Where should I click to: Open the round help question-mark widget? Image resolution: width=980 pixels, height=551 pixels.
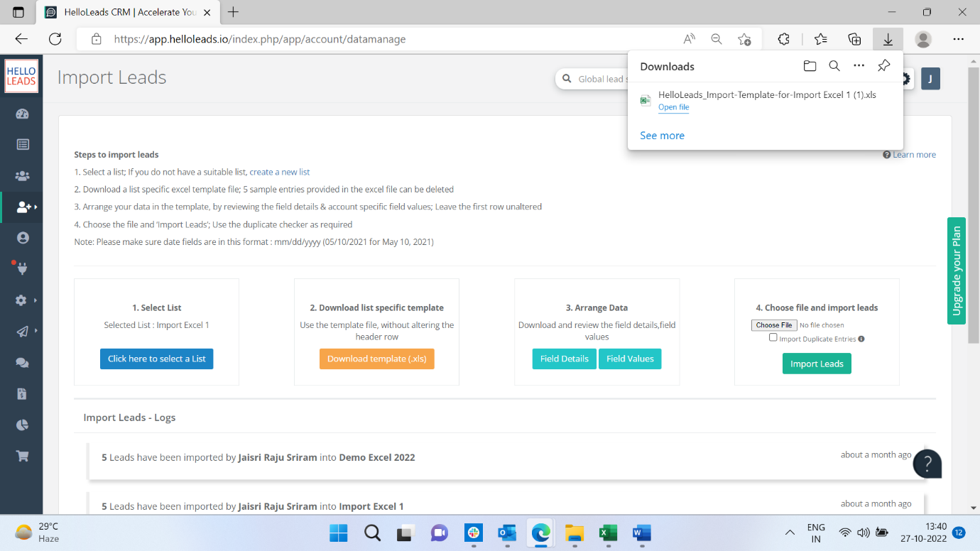point(927,464)
